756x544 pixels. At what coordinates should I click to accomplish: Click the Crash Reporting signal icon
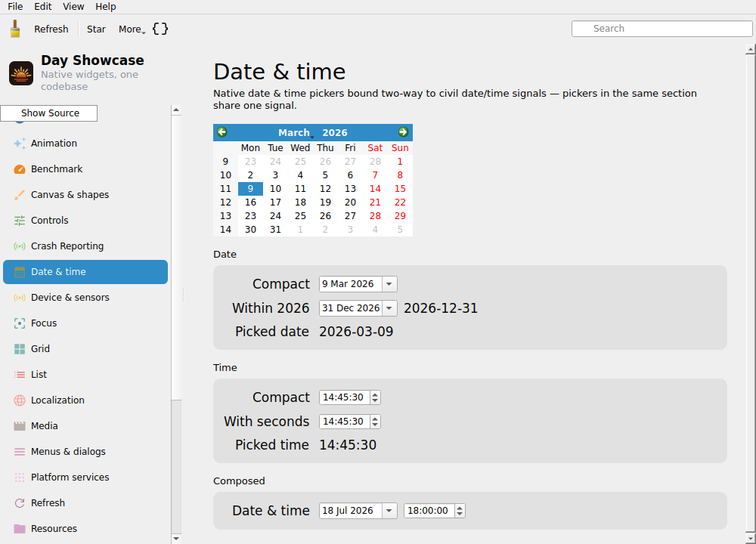coord(20,246)
